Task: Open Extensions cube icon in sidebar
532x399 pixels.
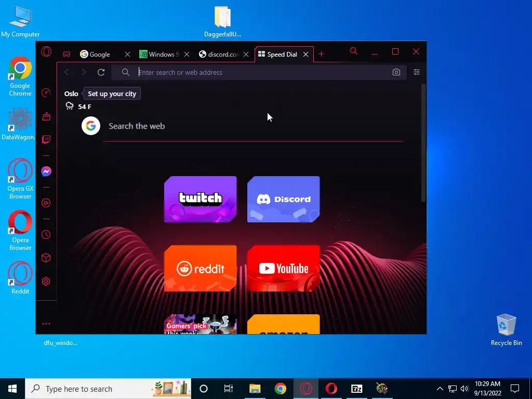Action: coord(46,258)
